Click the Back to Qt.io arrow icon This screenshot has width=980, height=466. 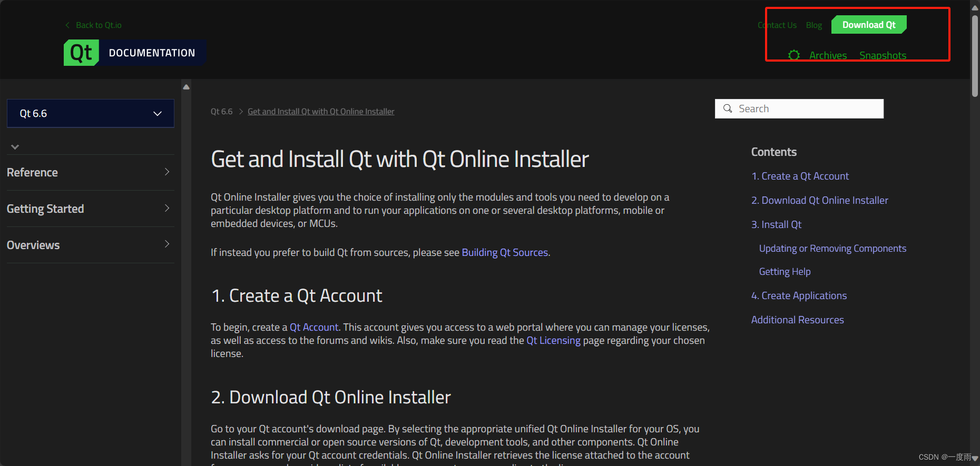pos(67,25)
